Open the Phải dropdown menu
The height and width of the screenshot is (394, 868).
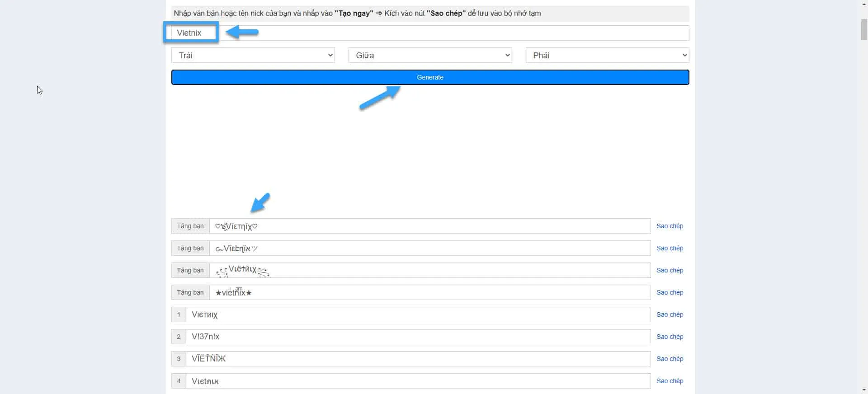pos(607,55)
